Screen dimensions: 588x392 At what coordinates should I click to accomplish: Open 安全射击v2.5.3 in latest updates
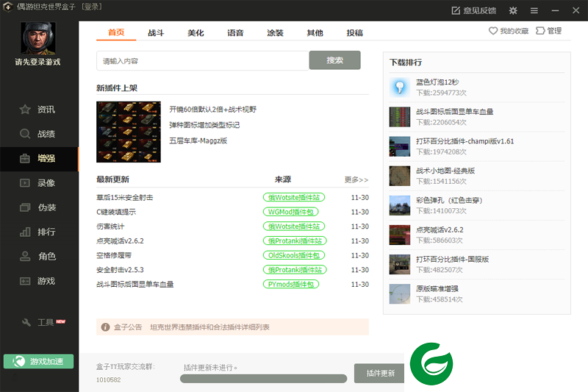coord(120,270)
